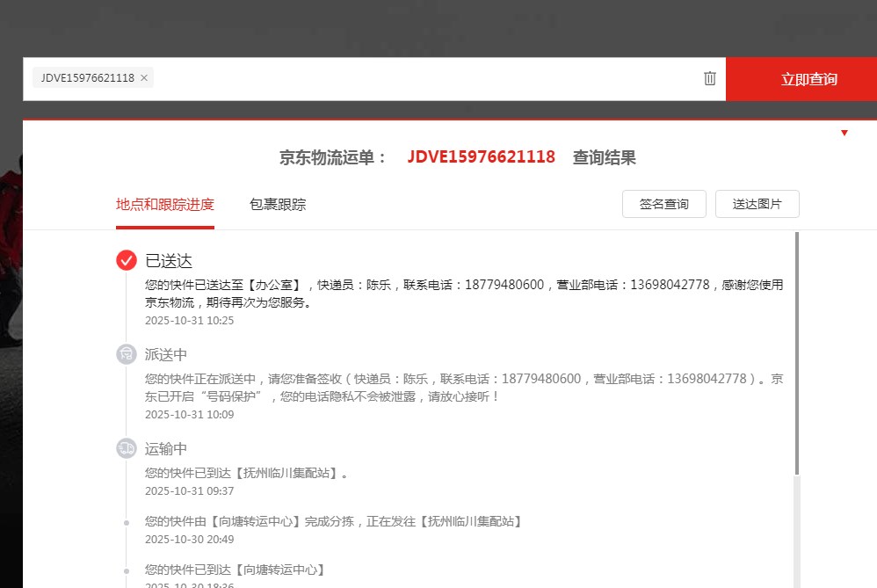Click the vertical scrollbar of tracking list
This screenshot has height=588, width=877.
[797, 352]
